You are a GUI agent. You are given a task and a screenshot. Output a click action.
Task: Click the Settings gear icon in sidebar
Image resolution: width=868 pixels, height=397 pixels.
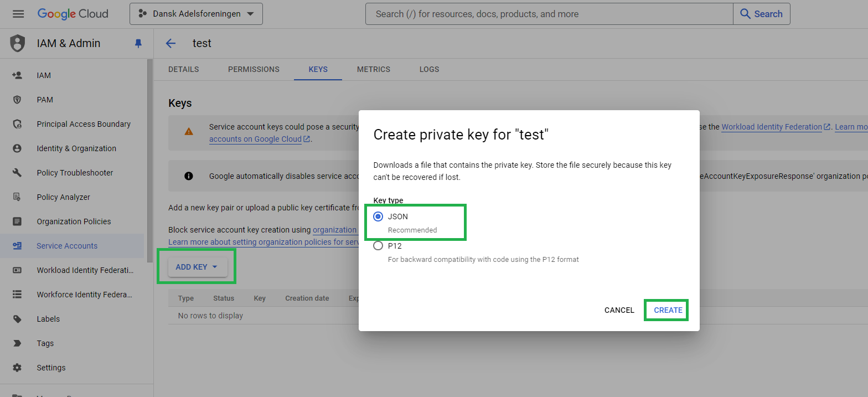pos(17,368)
